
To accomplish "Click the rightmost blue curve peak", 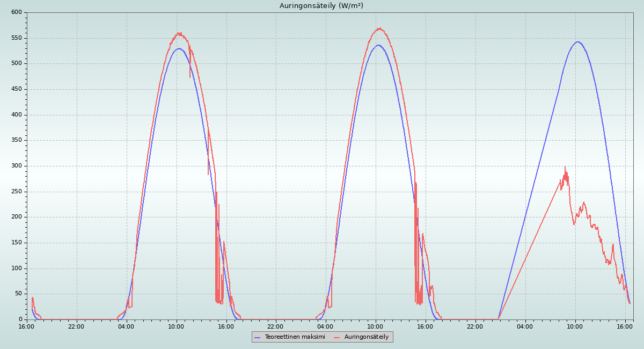I will click(x=577, y=42).
